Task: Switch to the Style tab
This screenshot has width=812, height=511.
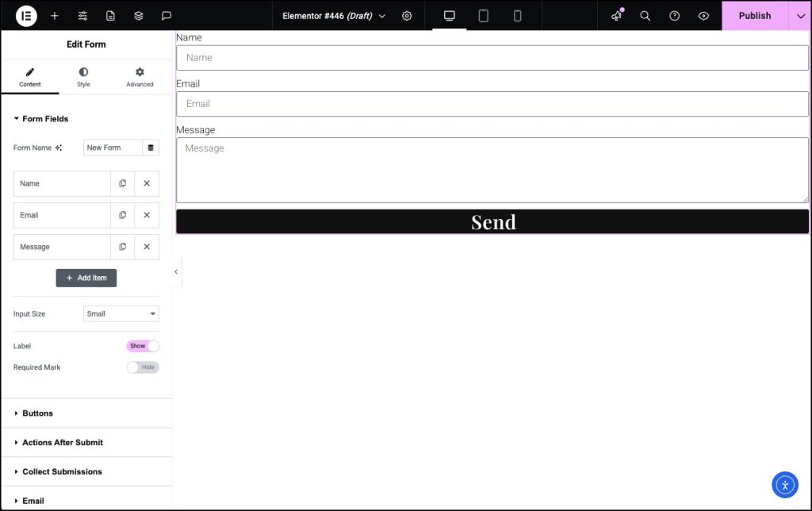Action: [82, 76]
